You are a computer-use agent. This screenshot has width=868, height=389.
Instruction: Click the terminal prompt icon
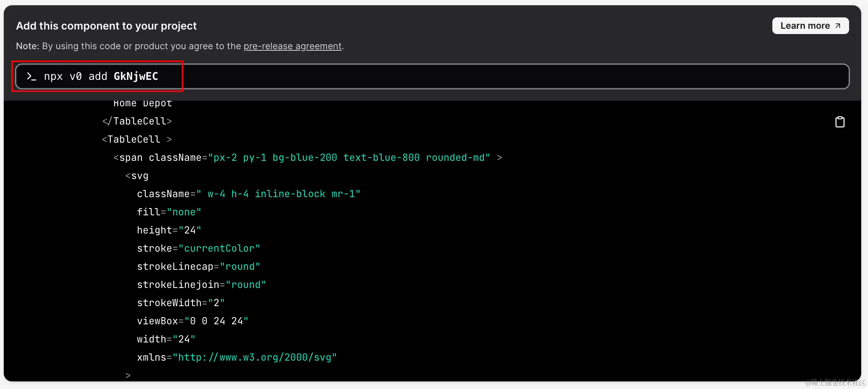(x=31, y=76)
